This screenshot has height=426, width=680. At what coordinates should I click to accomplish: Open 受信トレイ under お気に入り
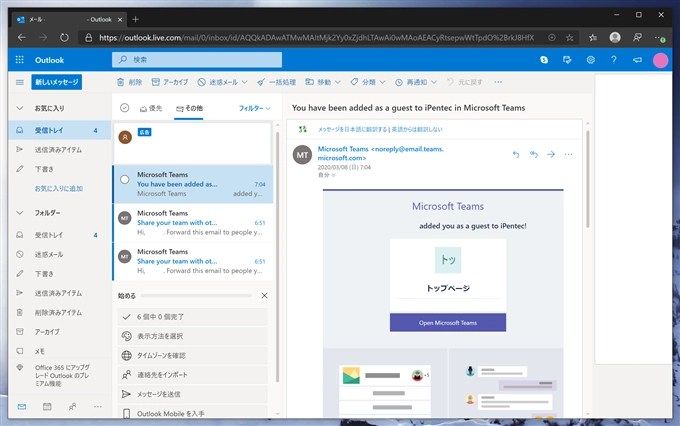click(x=59, y=130)
